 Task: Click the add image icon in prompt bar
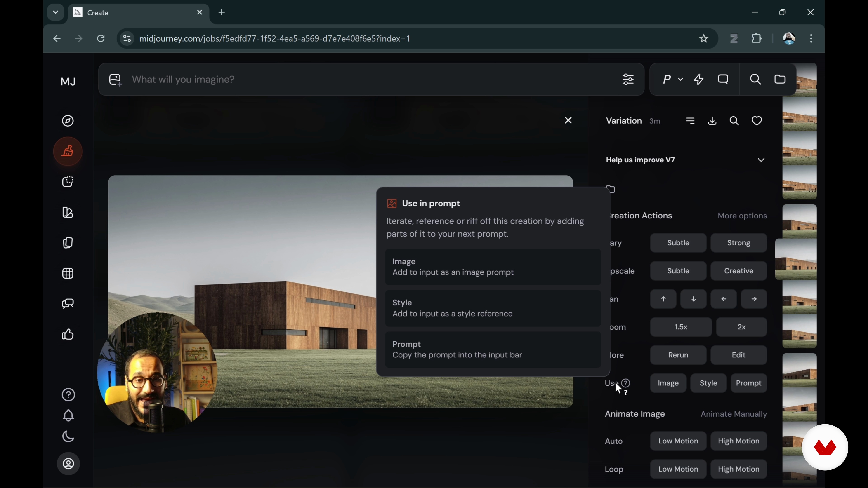(x=115, y=80)
